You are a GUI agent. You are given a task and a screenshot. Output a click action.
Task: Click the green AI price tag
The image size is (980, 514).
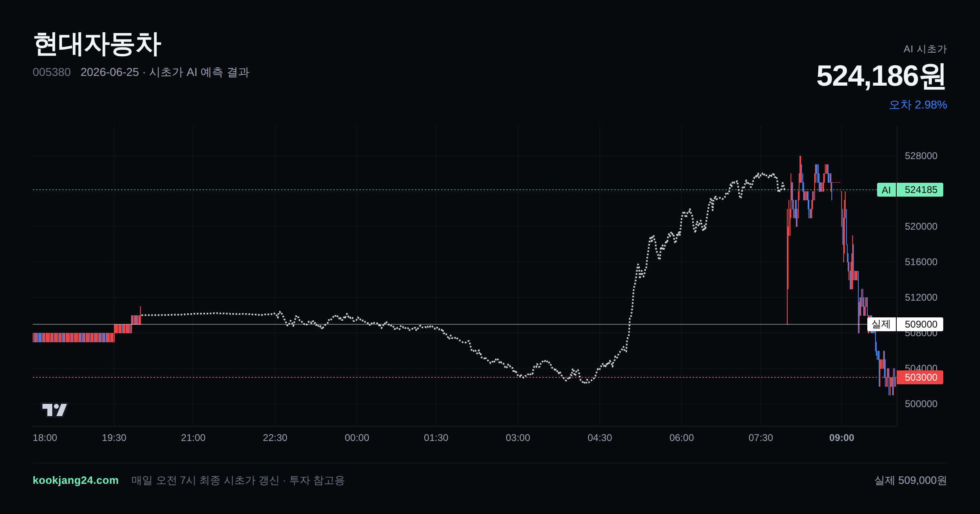pyautogui.click(x=886, y=190)
